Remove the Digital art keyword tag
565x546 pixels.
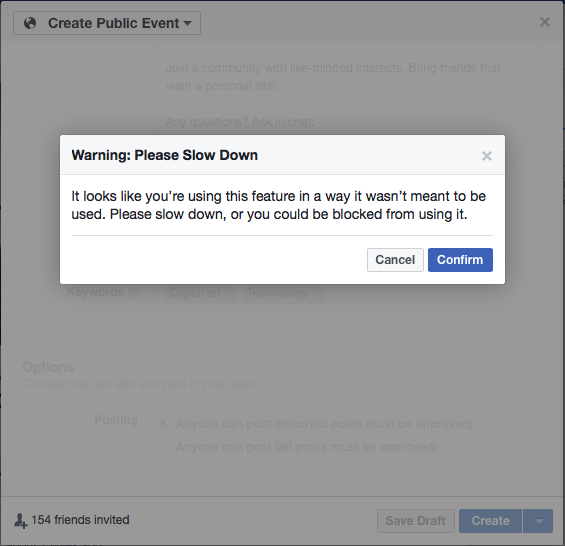pos(229,293)
